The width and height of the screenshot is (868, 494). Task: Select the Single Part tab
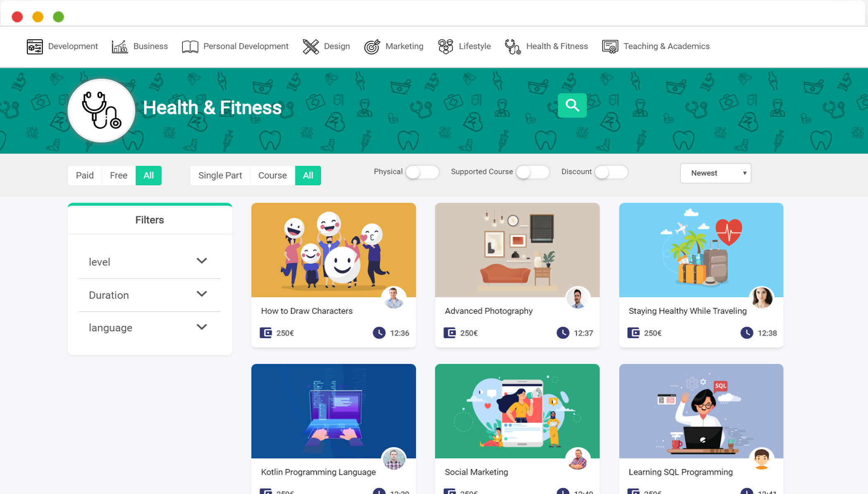click(220, 175)
